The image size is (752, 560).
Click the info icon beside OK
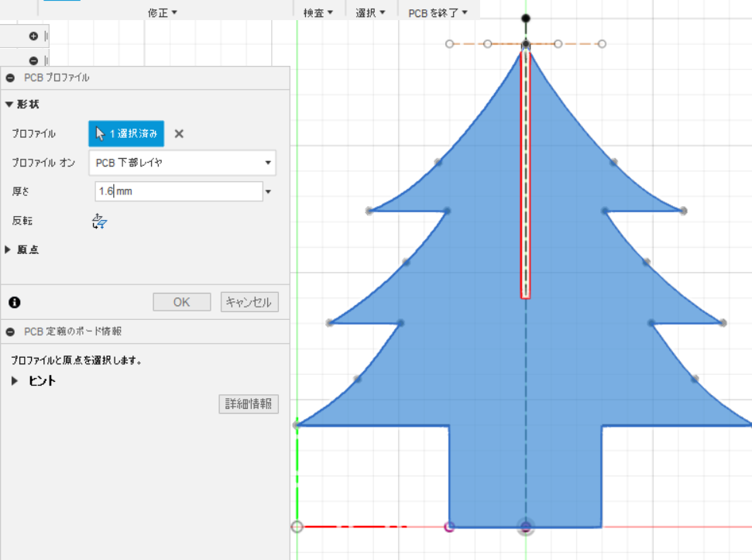[15, 302]
